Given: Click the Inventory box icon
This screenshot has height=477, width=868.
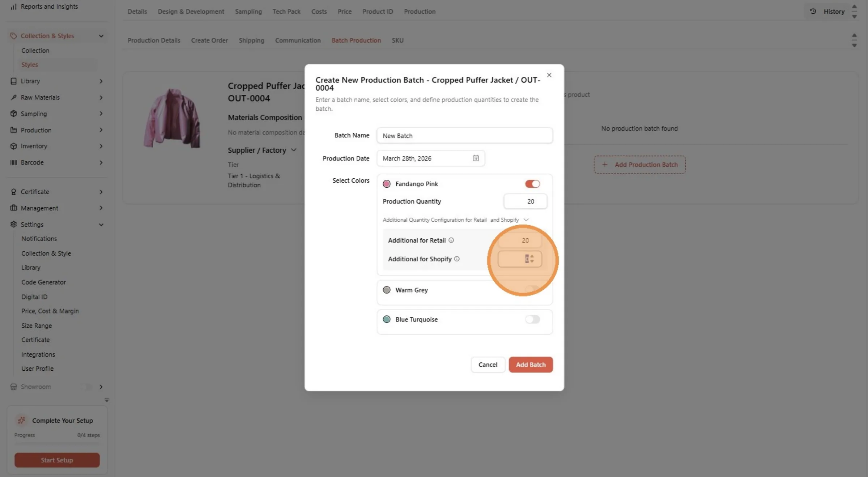Looking at the screenshot, I should tap(13, 146).
